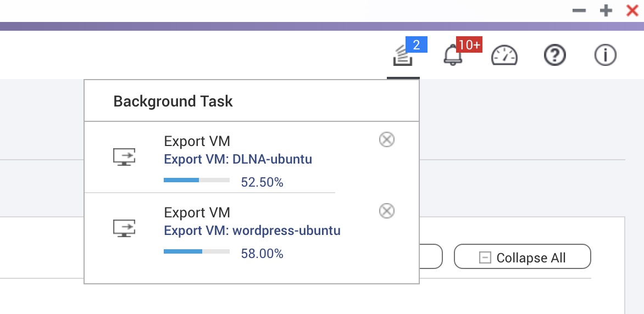Click the 52.50% progress percentage
The height and width of the screenshot is (314, 644).
(262, 182)
